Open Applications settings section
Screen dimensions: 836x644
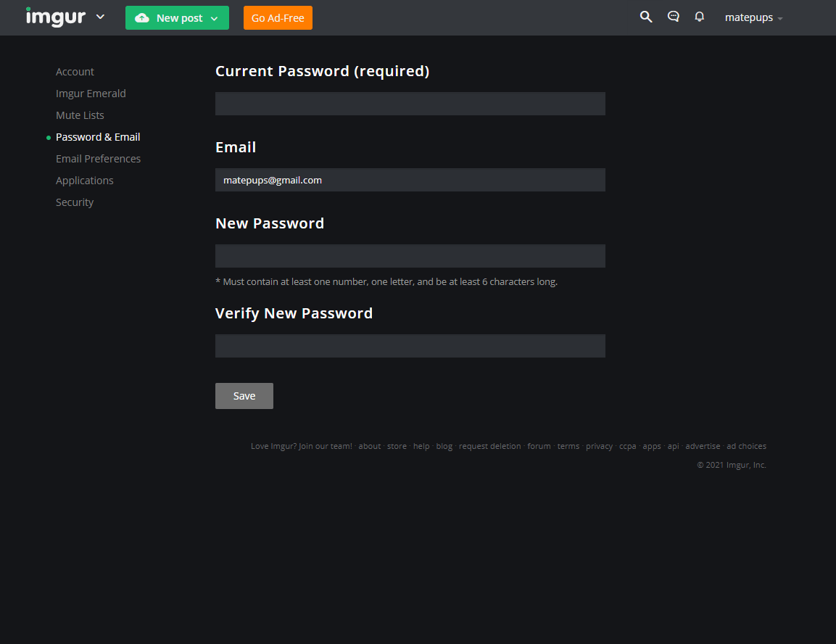click(84, 181)
